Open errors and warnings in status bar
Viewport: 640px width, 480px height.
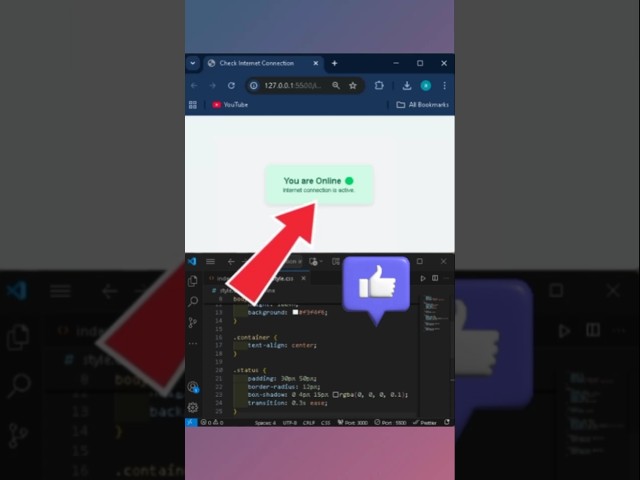212,422
